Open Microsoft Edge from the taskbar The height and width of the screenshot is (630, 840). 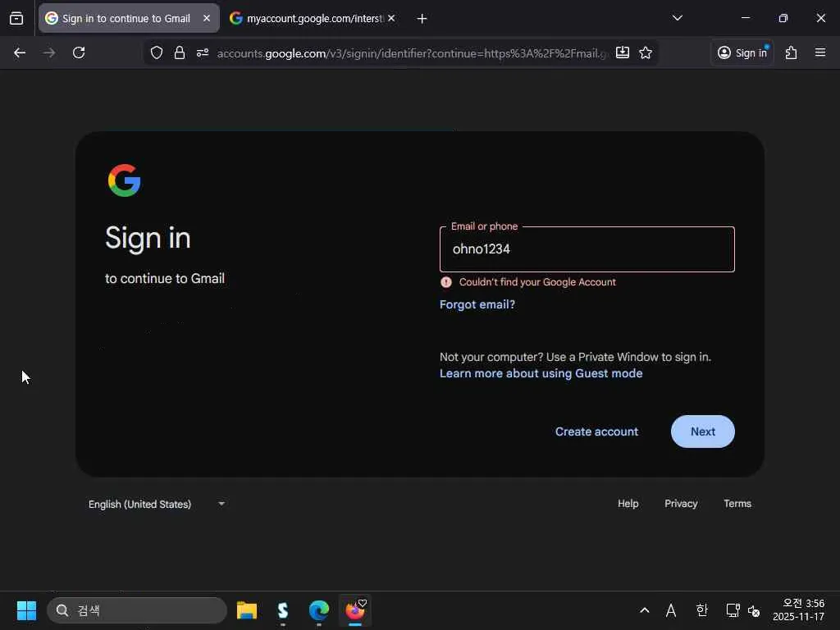[x=319, y=610]
